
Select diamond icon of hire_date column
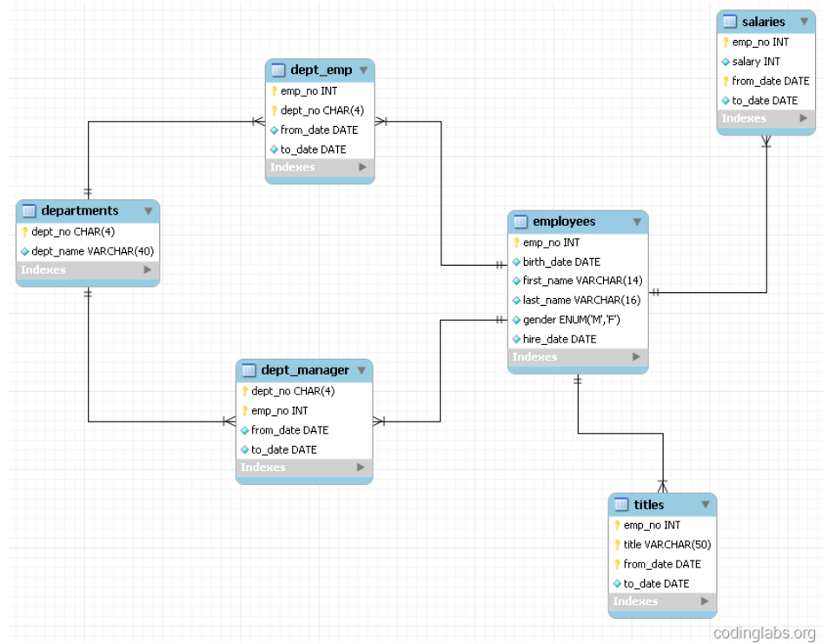coord(516,340)
